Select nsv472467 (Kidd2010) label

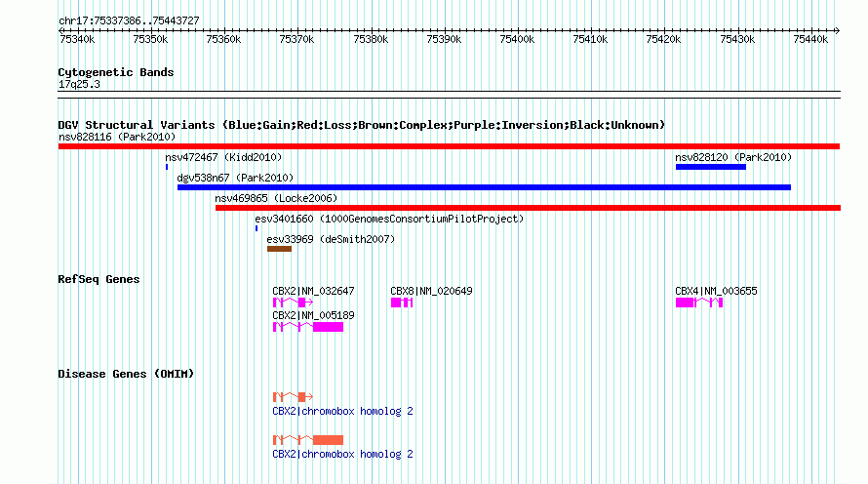[223, 157]
